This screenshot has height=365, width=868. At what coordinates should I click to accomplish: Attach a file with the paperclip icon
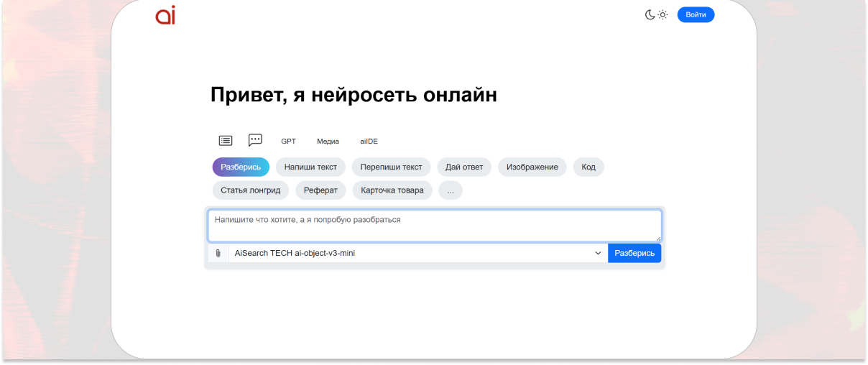coord(218,253)
